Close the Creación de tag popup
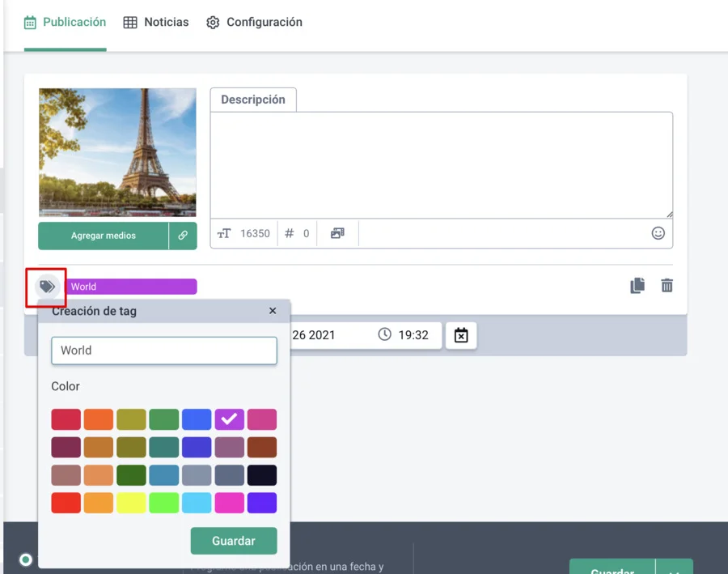 click(273, 311)
